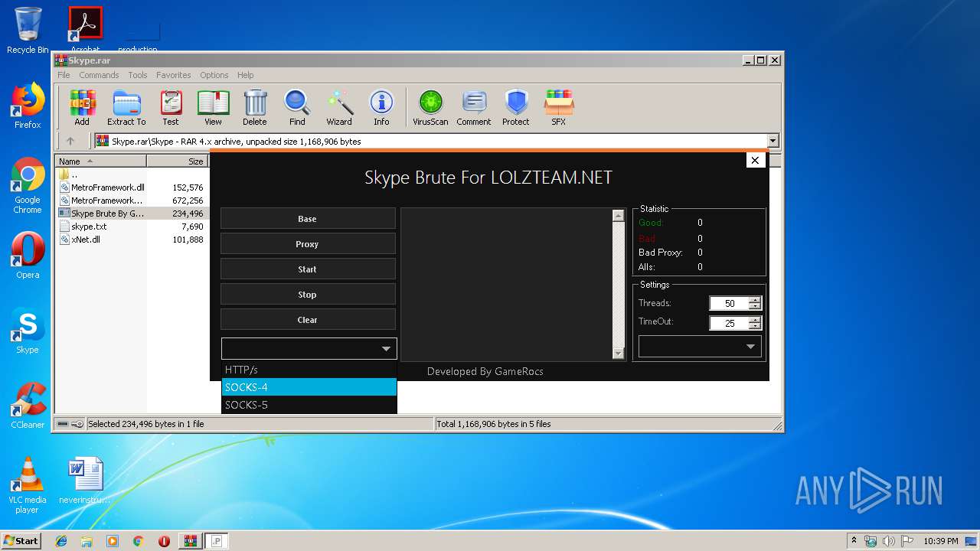Click the Protect shield icon

click(x=516, y=108)
